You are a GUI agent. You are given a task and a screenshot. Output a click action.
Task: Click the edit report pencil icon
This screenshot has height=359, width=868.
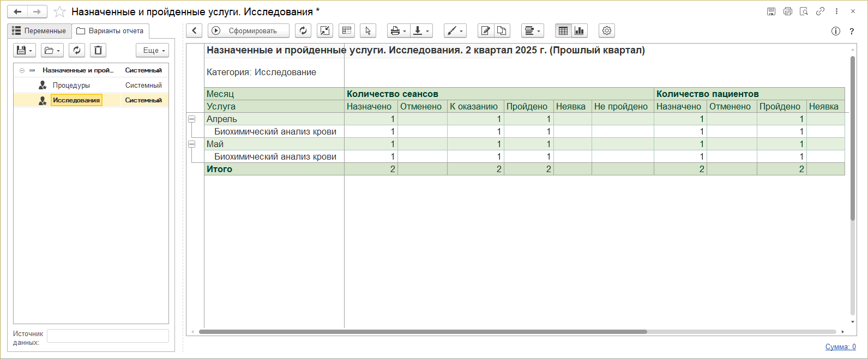click(x=485, y=31)
